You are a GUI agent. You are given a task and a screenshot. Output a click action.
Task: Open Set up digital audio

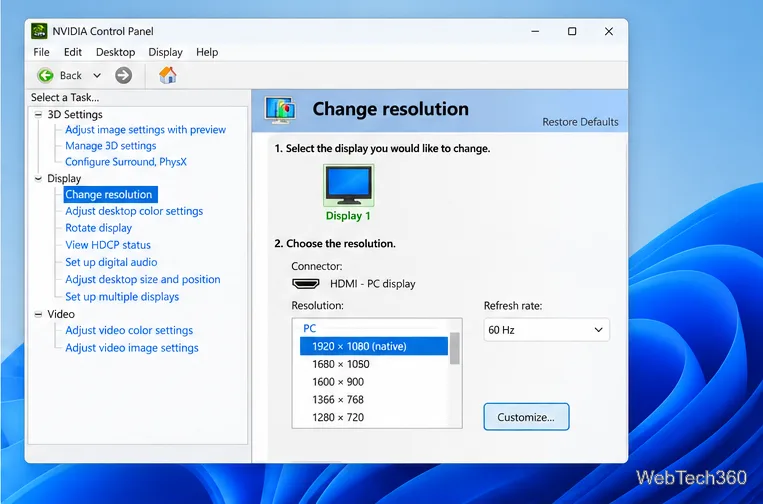click(111, 262)
